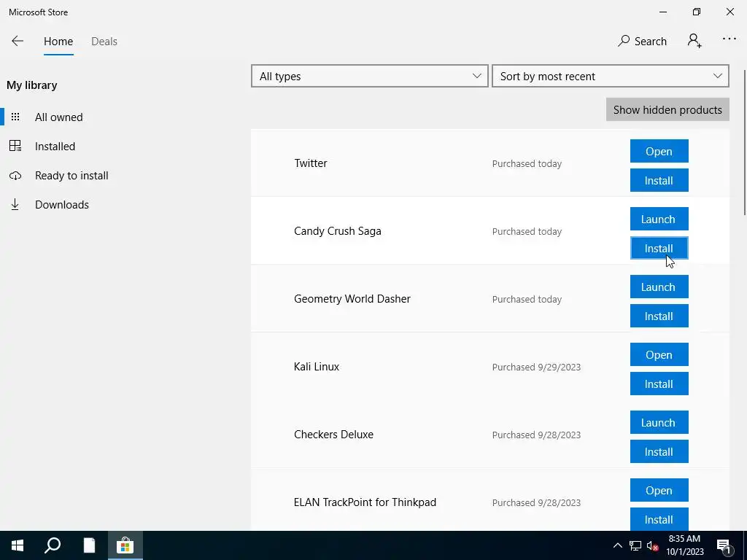The height and width of the screenshot is (560, 747).
Task: Click ELAN TrackPoint for Thinkpad title
Action: [x=365, y=502]
